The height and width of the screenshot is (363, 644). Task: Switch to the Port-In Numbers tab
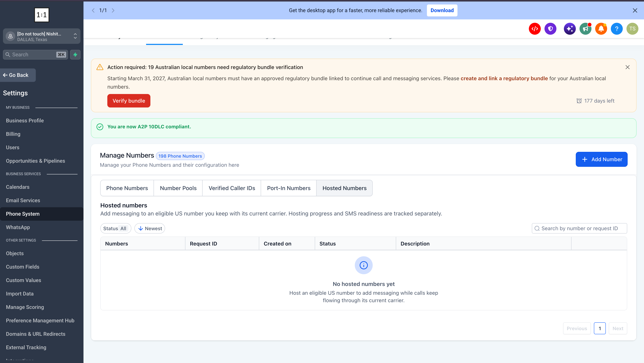288,188
